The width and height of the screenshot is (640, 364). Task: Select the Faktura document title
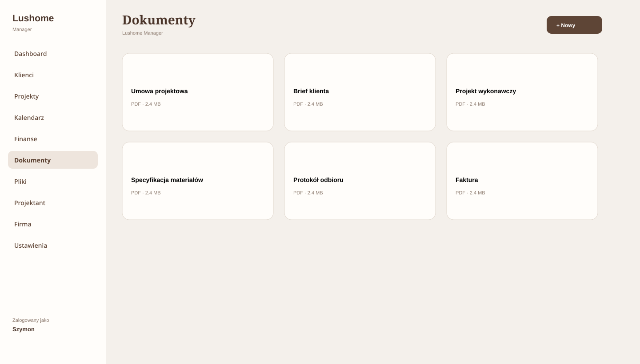tap(467, 180)
